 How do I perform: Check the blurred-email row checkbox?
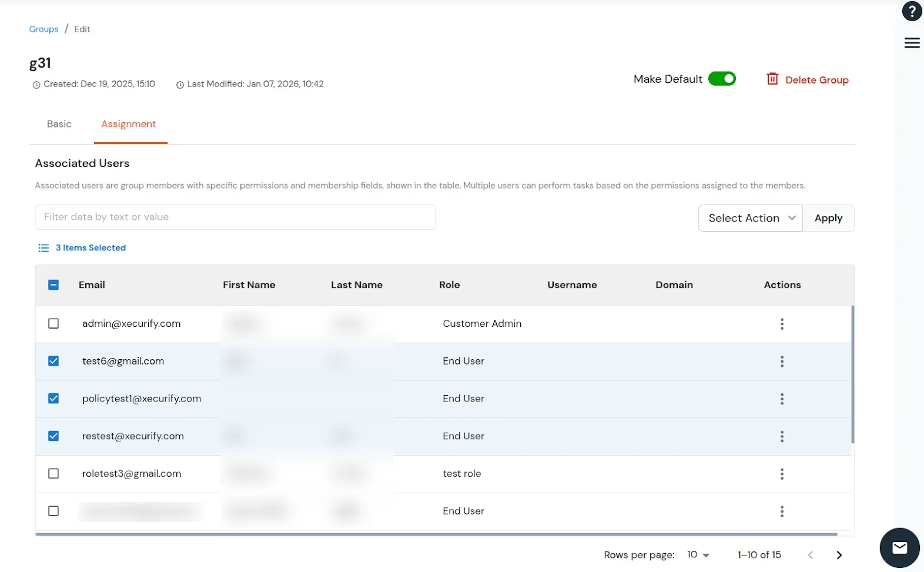coord(53,511)
